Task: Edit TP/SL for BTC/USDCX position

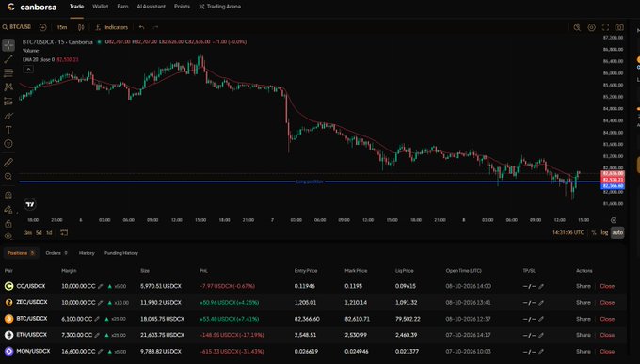Action: coord(541,319)
